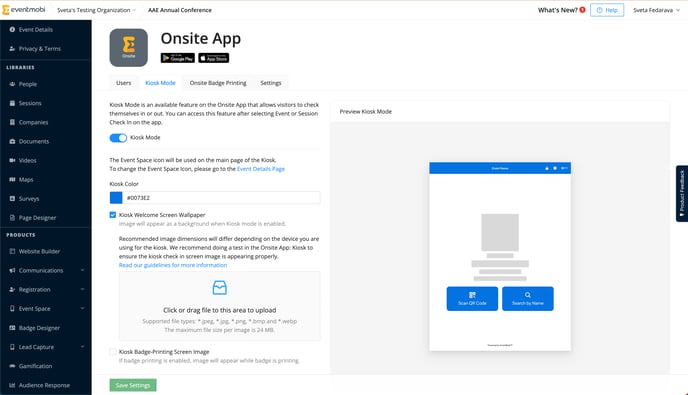Click the file upload drop area
Screen dimensions: 688x395
(x=219, y=306)
